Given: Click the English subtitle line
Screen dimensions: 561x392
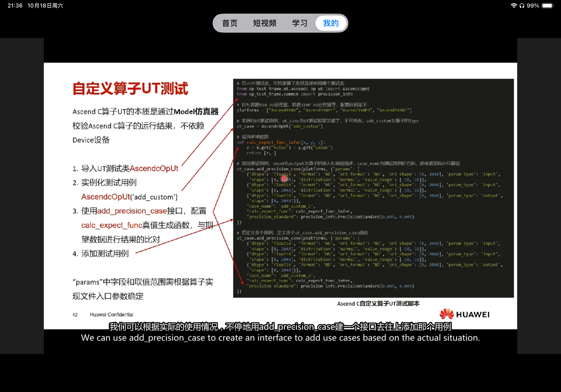Looking at the screenshot, I should tap(280, 338).
